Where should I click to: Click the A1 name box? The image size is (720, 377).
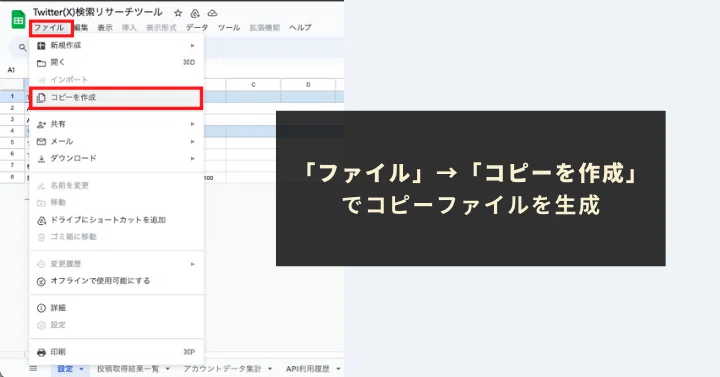click(12, 70)
